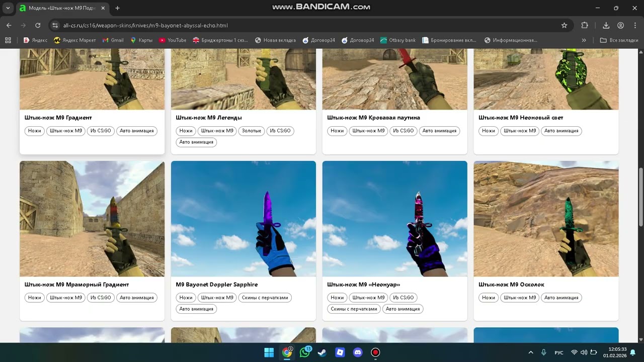This screenshot has height=362, width=644.
Task: Open the Штык-нож М9 Осколок link
Action: [x=511, y=285]
